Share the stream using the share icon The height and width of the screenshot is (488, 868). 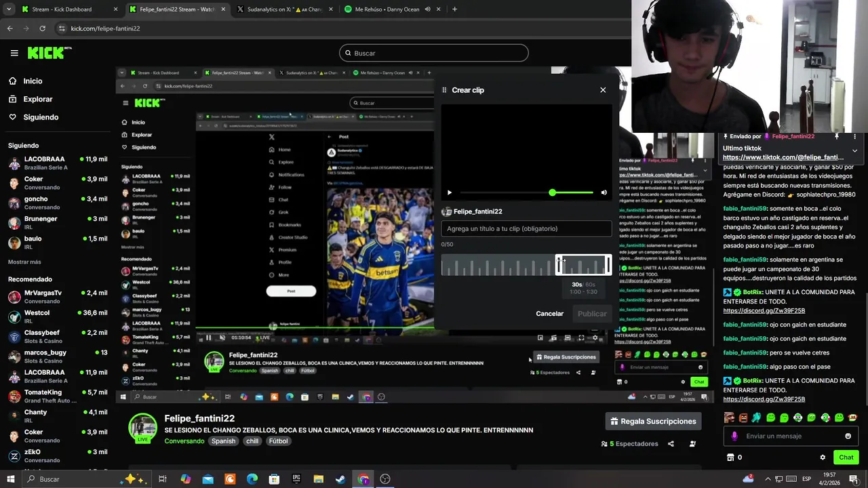pos(671,444)
